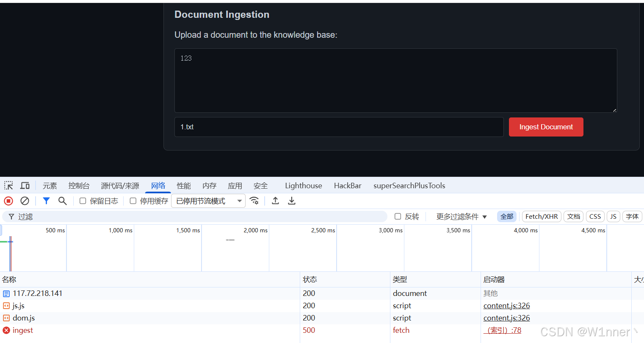
Task: Switch to the 安全 tab
Action: click(x=260, y=186)
